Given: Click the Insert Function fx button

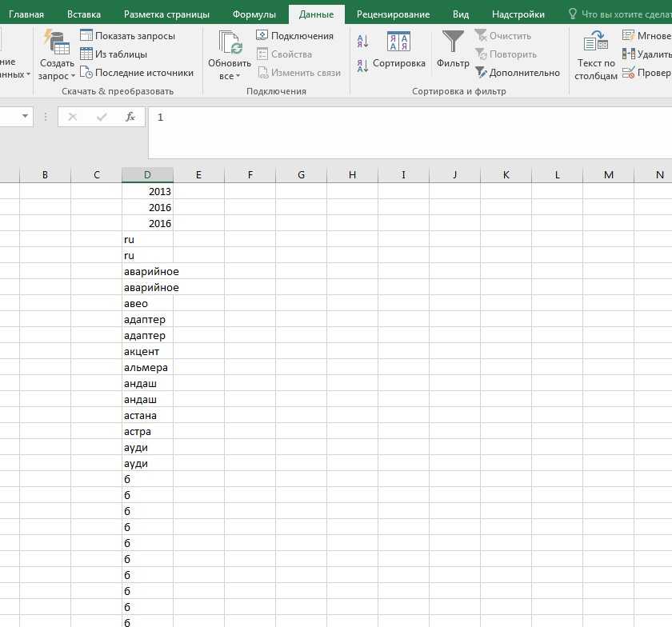Looking at the screenshot, I should tap(130, 117).
